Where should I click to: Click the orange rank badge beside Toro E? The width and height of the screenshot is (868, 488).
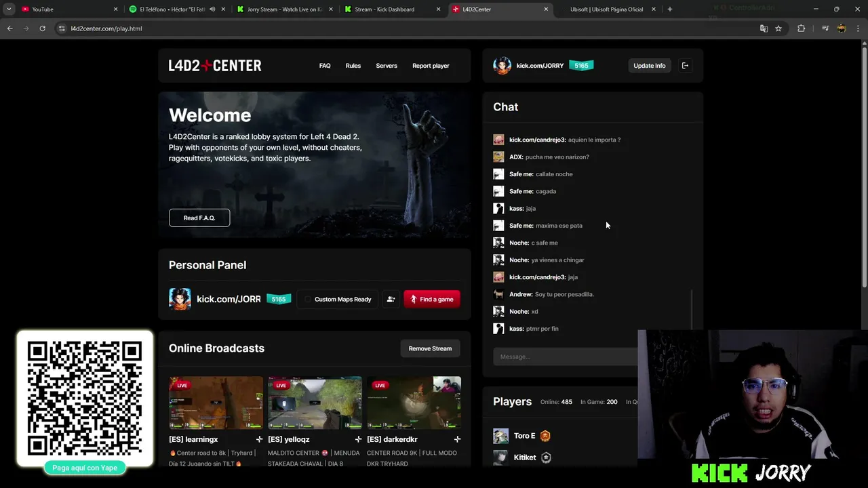545,436
